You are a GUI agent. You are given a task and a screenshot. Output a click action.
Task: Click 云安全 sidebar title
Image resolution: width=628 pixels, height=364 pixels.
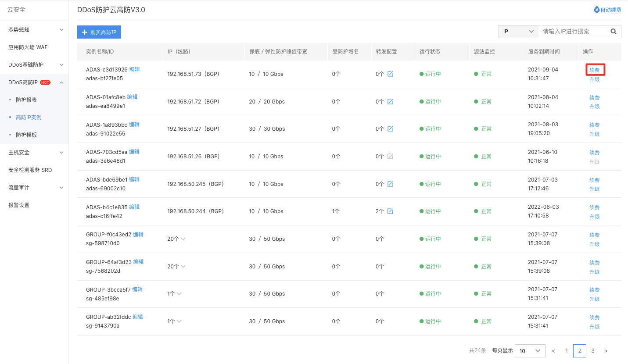[16, 10]
